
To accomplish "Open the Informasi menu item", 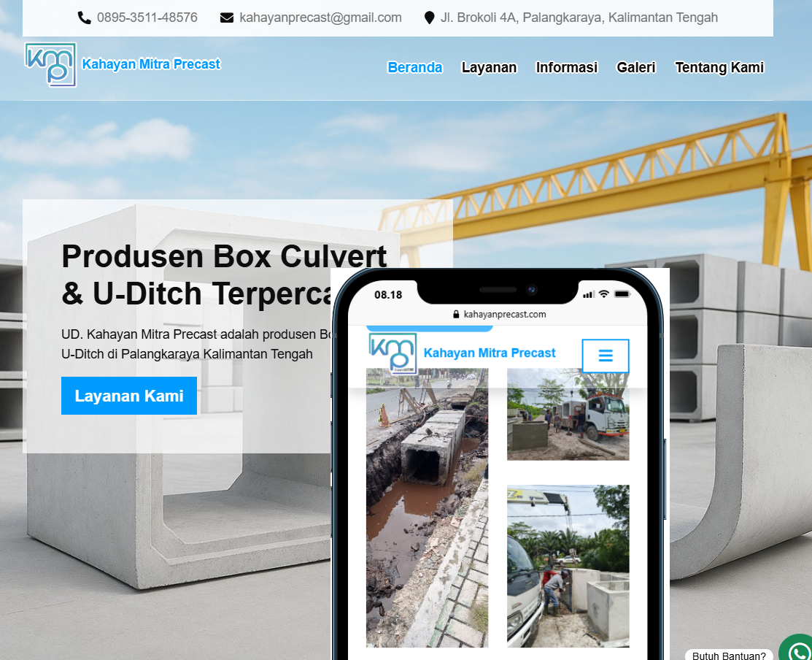I will pos(567,67).
